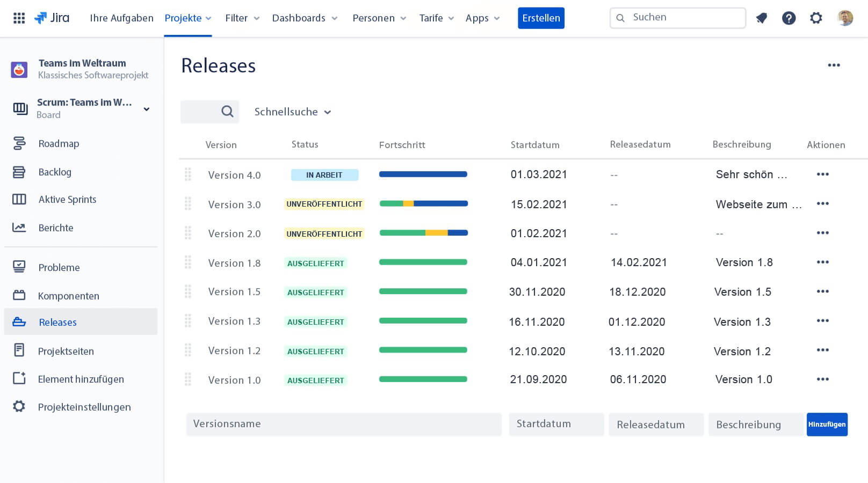
Task: Select Releases in the sidebar
Action: pyautogui.click(x=81, y=322)
